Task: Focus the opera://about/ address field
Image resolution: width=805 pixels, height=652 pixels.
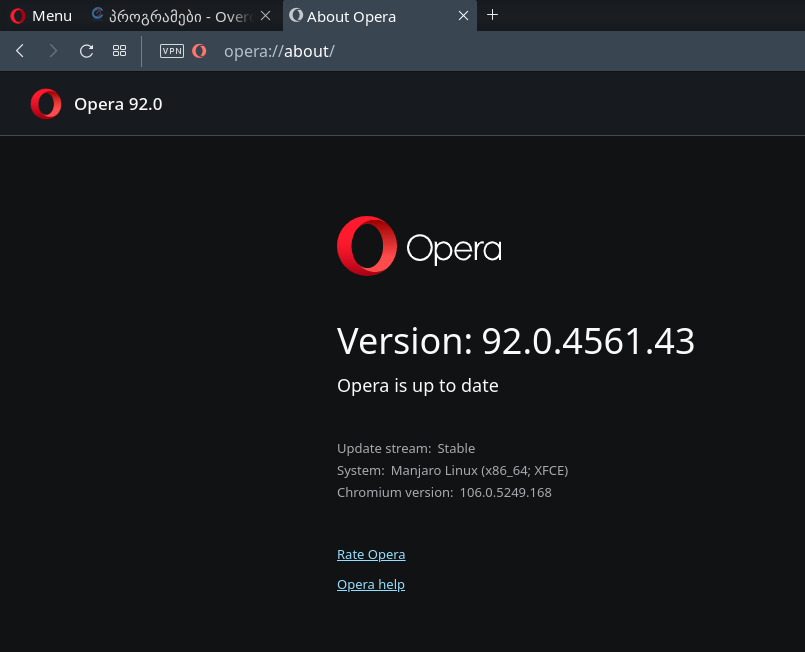Action: pyautogui.click(x=400, y=51)
